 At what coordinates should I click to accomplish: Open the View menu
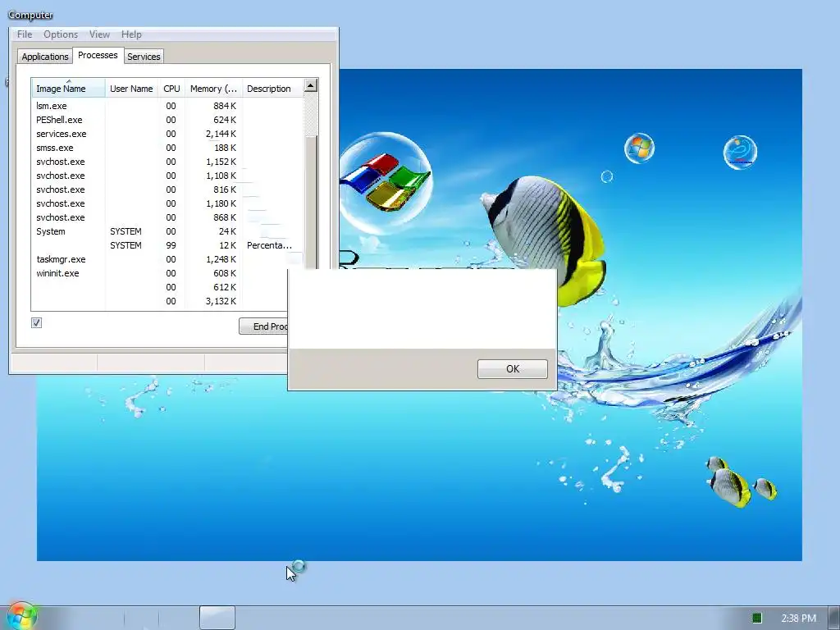tap(99, 34)
